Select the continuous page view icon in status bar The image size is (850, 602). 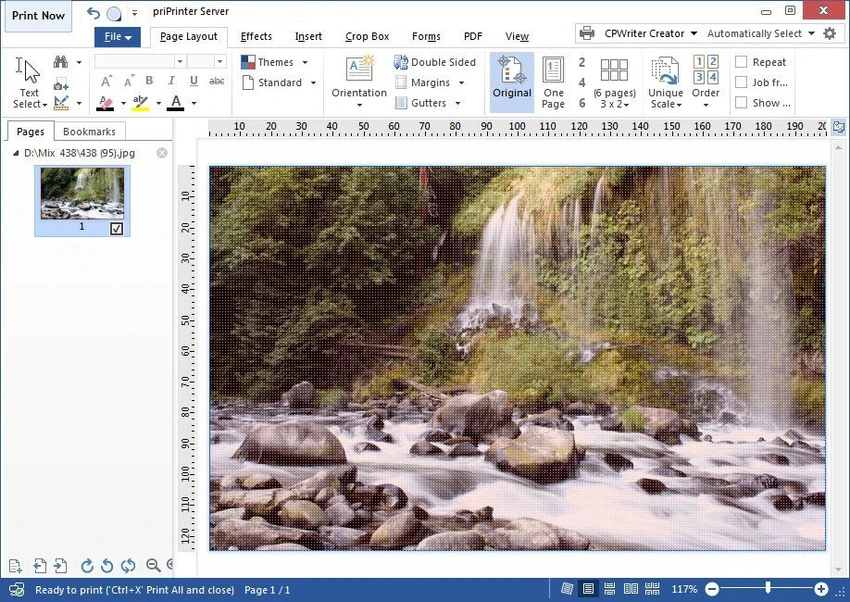point(609,588)
